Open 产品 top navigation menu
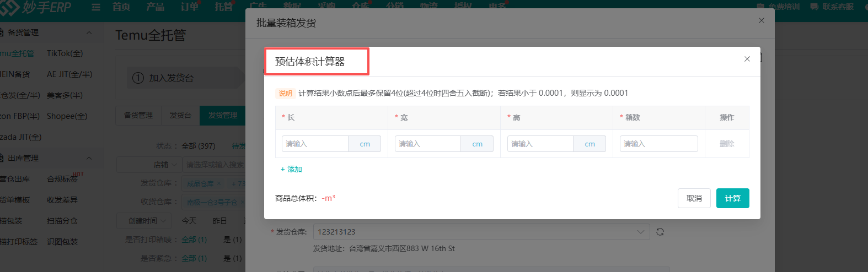The image size is (868, 272). pyautogui.click(x=156, y=7)
